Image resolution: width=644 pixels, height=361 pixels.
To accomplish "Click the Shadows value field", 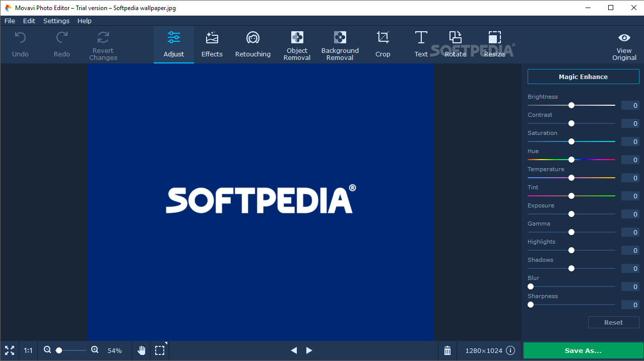I will (x=630, y=268).
